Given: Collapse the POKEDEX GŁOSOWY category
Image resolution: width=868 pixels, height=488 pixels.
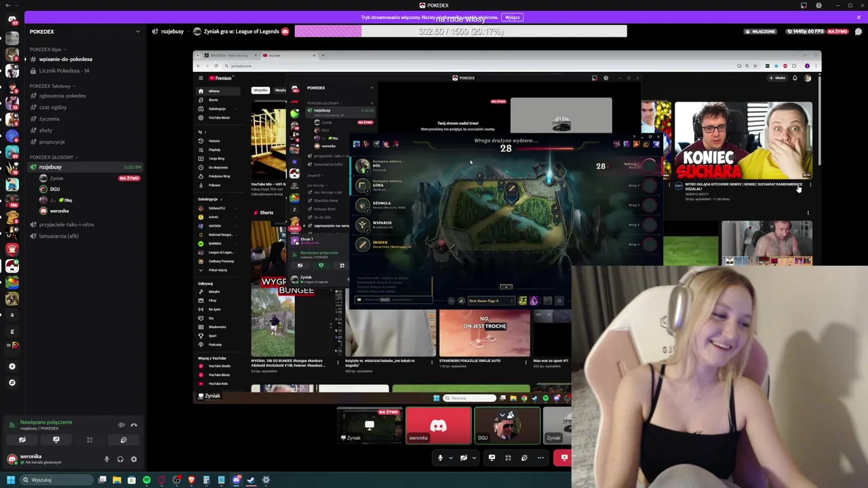Looking at the screenshot, I should pyautogui.click(x=53, y=157).
